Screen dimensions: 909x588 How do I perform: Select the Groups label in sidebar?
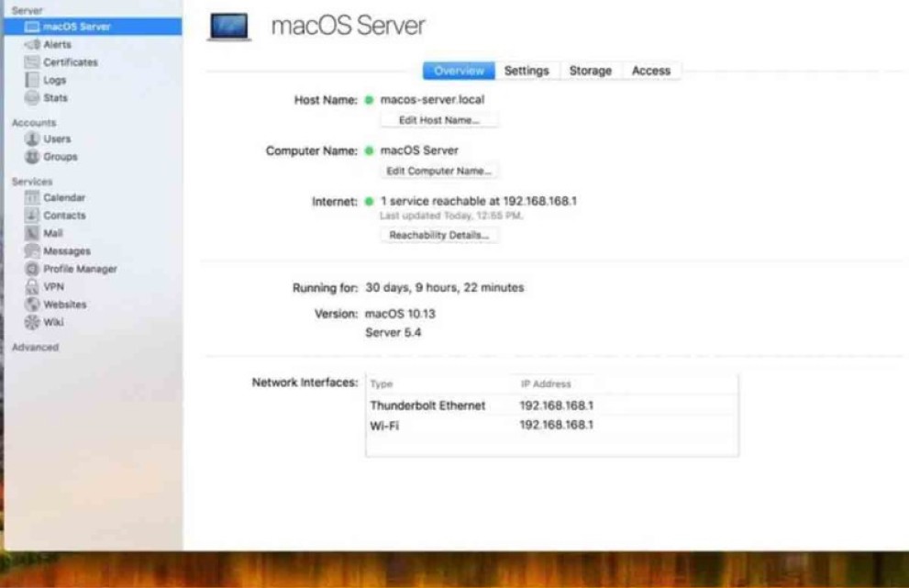coord(61,157)
